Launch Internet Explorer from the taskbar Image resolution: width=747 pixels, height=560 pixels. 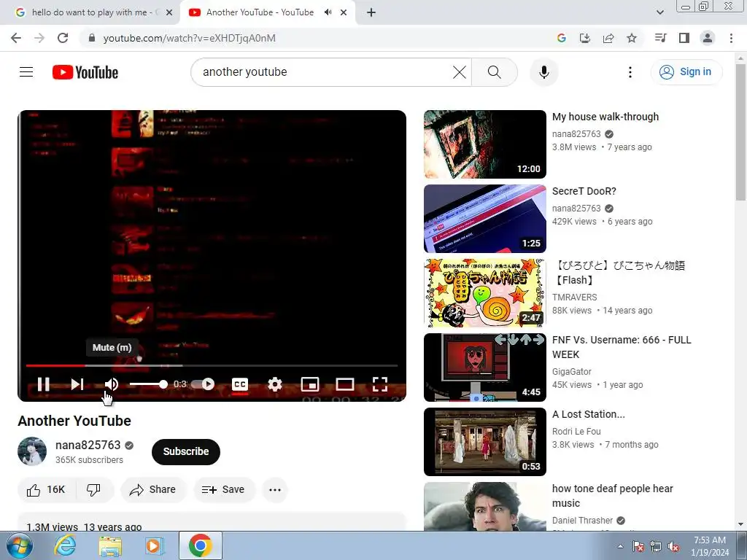click(65, 545)
